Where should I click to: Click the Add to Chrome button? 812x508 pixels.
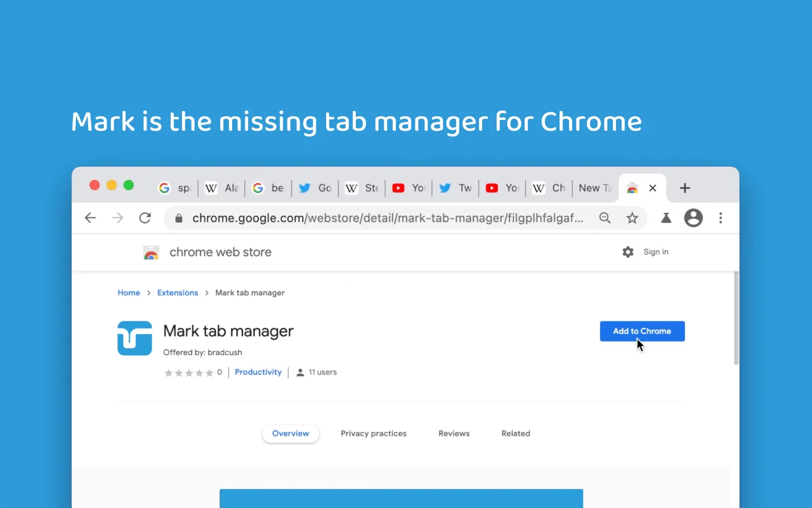tap(642, 331)
